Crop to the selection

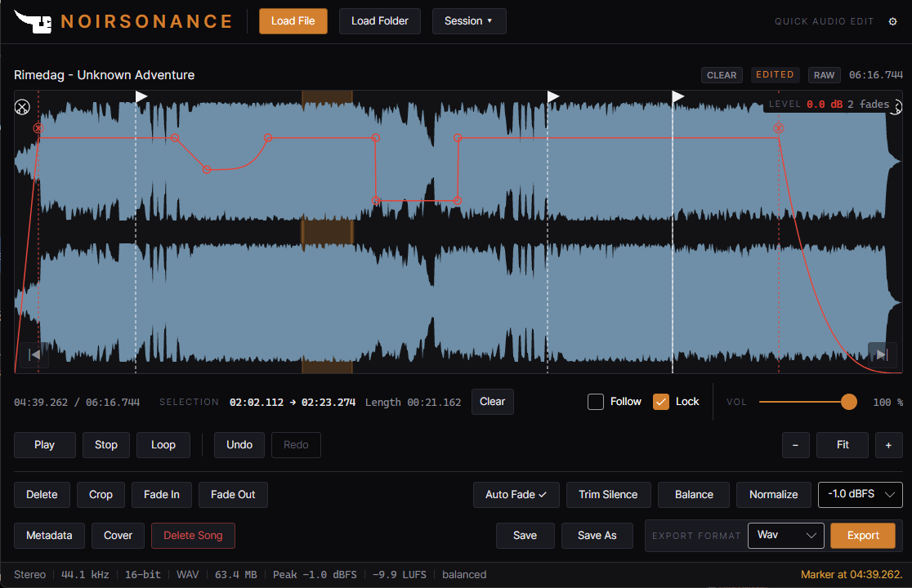[101, 494]
